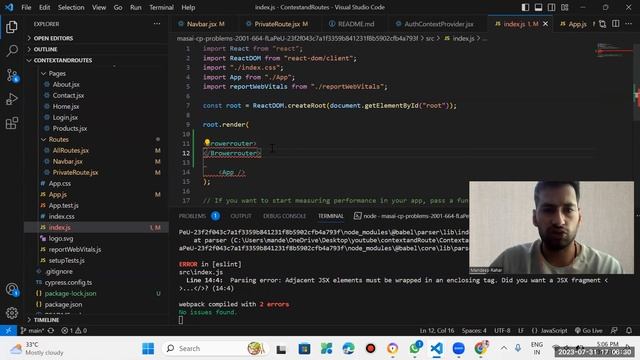640x360 pixels.
Task: Open the Terminal menu
Action: (x=161, y=7)
